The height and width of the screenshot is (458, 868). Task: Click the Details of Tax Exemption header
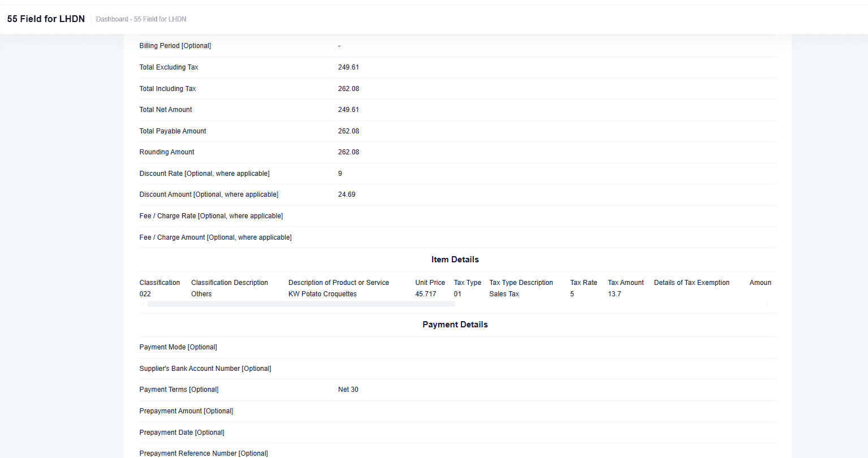pyautogui.click(x=692, y=283)
